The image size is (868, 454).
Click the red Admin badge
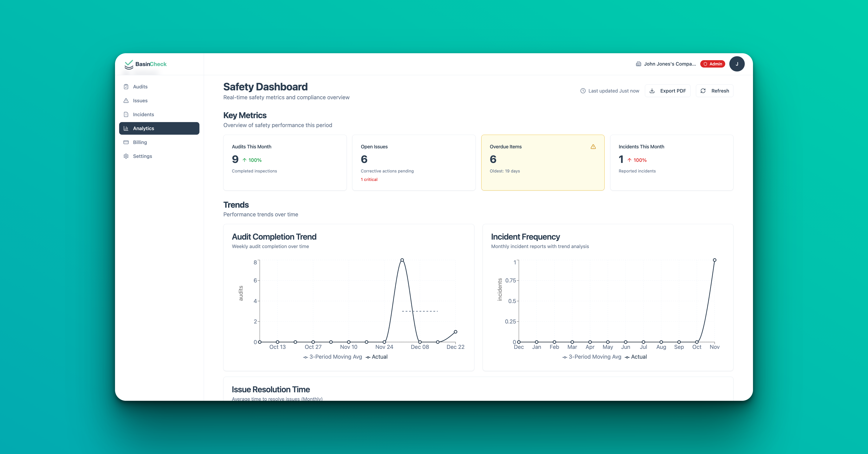point(712,64)
